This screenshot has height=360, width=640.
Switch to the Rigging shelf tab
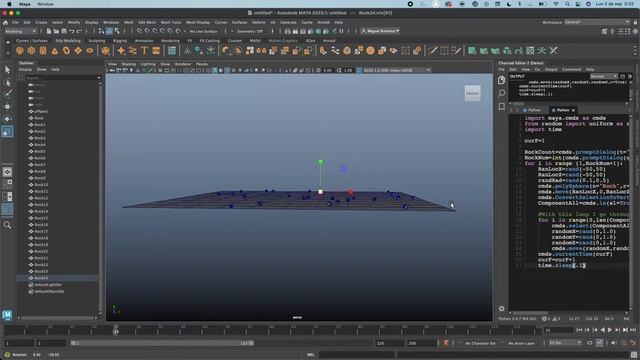[x=120, y=41]
